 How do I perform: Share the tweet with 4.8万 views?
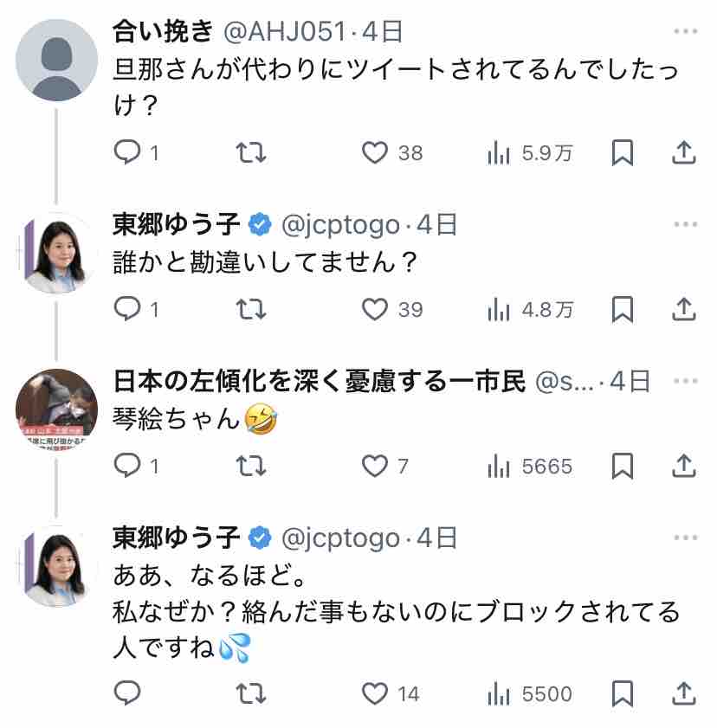pos(684,309)
